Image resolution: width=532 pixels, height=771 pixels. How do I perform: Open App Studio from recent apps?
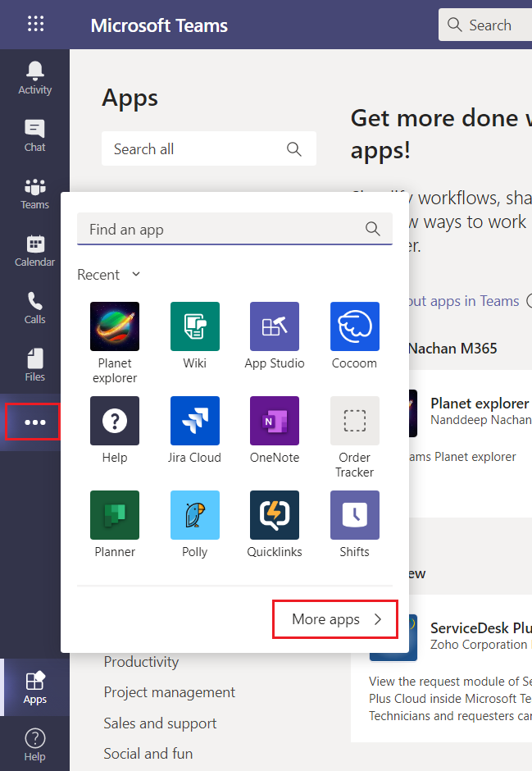(274, 326)
